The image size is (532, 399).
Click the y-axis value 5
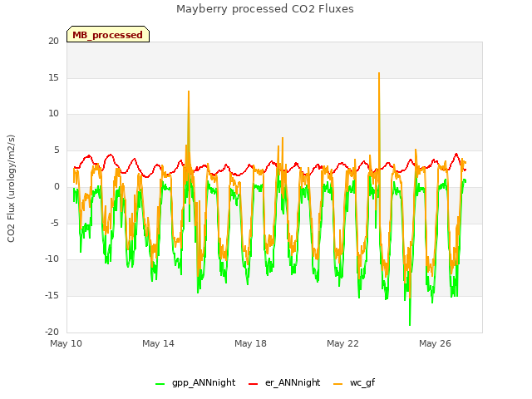pos(57,150)
